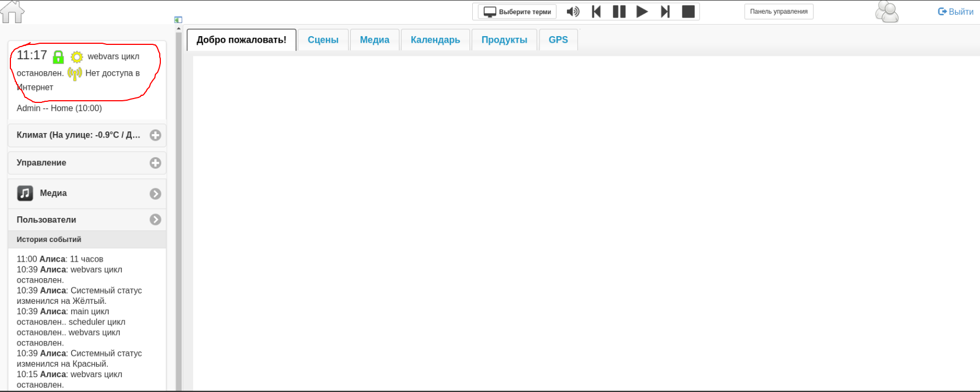Image resolution: width=980 pixels, height=392 pixels.
Task: Collapse sidebar with small panel toggle icon
Action: coord(178,20)
